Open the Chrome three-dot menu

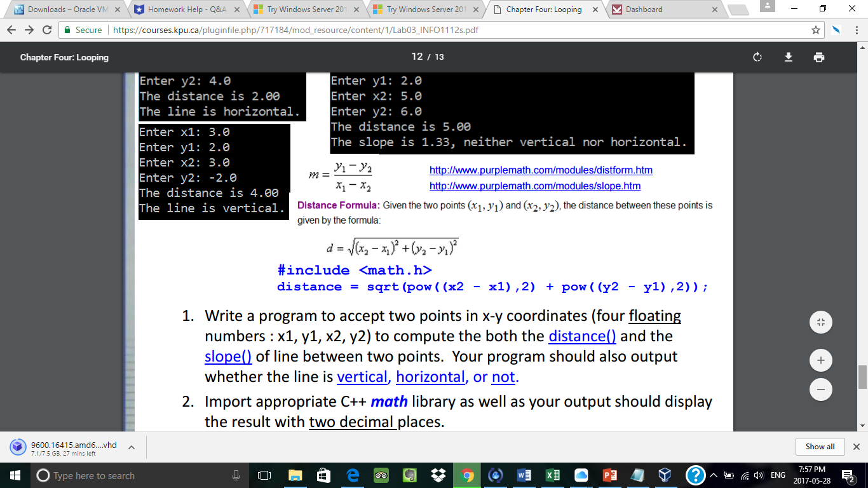pos(856,30)
